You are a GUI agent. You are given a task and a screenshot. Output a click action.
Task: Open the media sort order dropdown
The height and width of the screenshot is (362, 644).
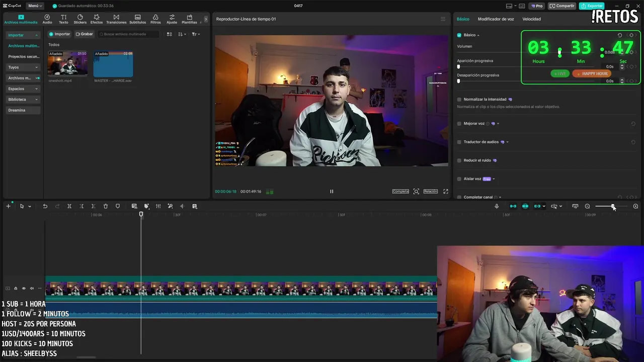click(182, 34)
